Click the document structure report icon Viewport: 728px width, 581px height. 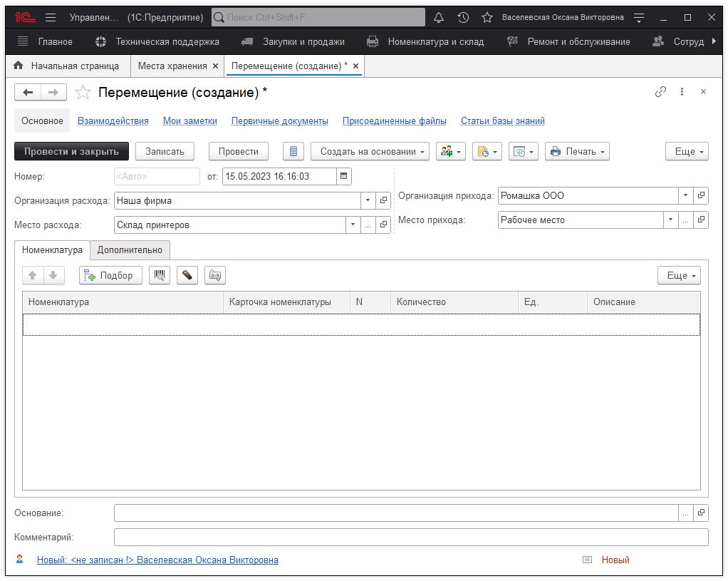tap(293, 151)
